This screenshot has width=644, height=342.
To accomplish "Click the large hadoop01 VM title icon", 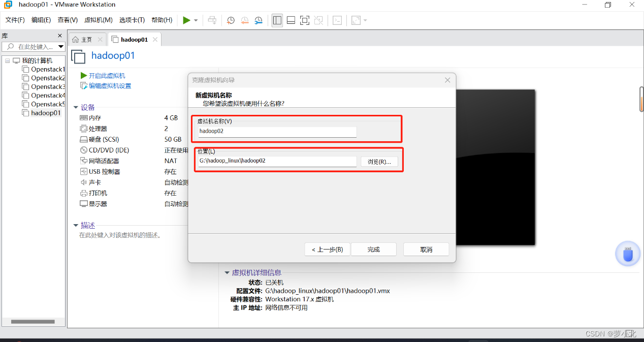I will click(78, 56).
